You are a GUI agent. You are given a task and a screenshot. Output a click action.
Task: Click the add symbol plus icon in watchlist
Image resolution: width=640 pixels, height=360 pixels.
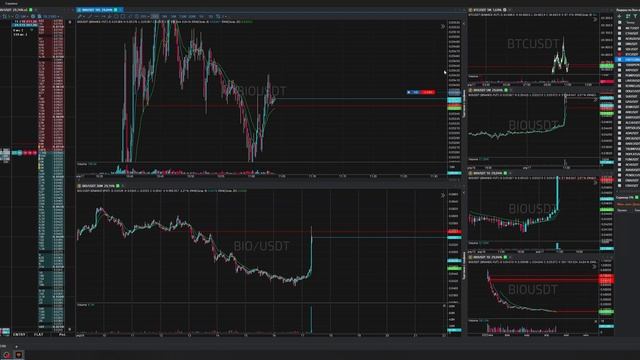[x=620, y=16]
